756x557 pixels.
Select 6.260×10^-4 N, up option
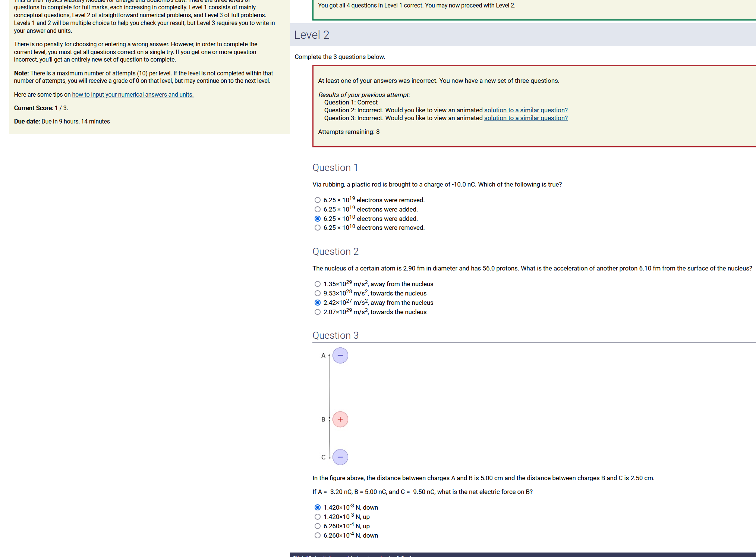[317, 526]
